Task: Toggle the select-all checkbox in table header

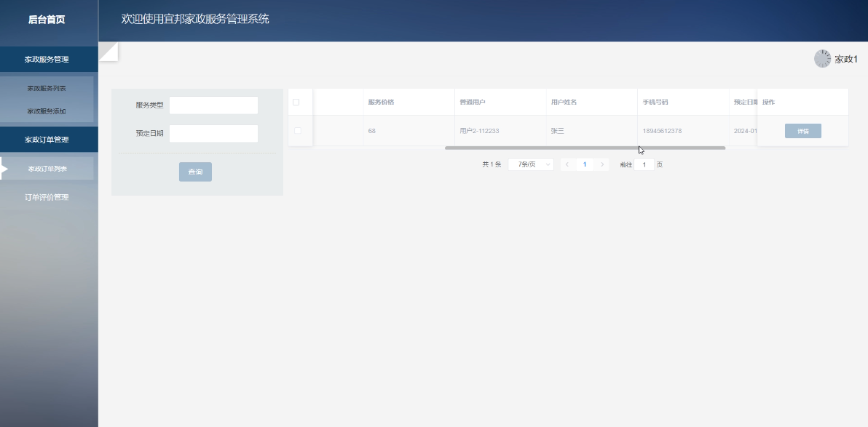Action: pos(296,103)
